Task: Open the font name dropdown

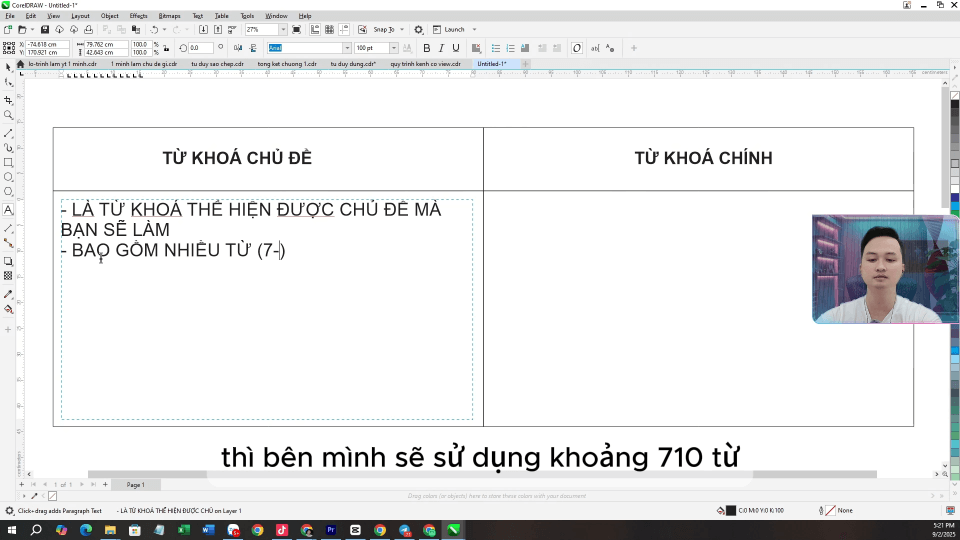Action: pyautogui.click(x=347, y=48)
